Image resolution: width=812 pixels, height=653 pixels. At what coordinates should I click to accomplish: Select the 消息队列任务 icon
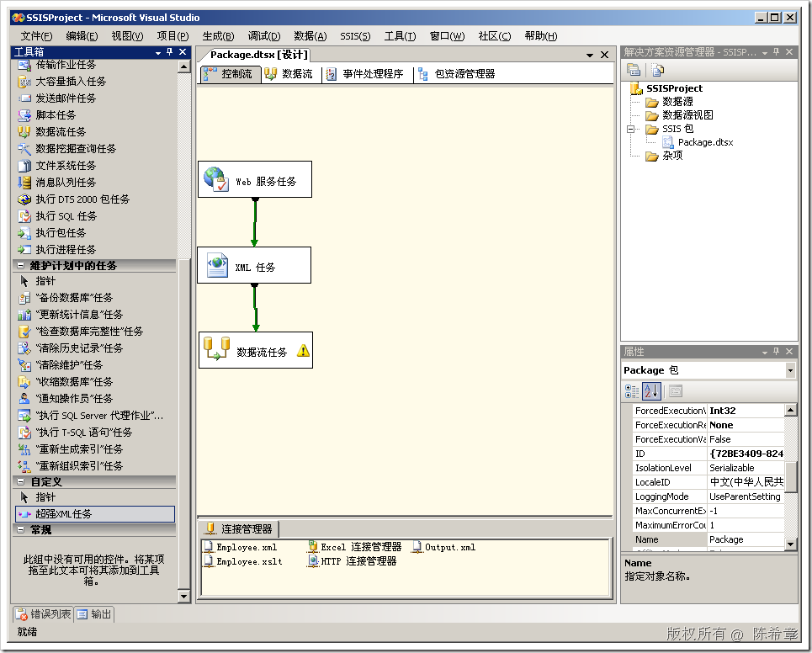24,183
